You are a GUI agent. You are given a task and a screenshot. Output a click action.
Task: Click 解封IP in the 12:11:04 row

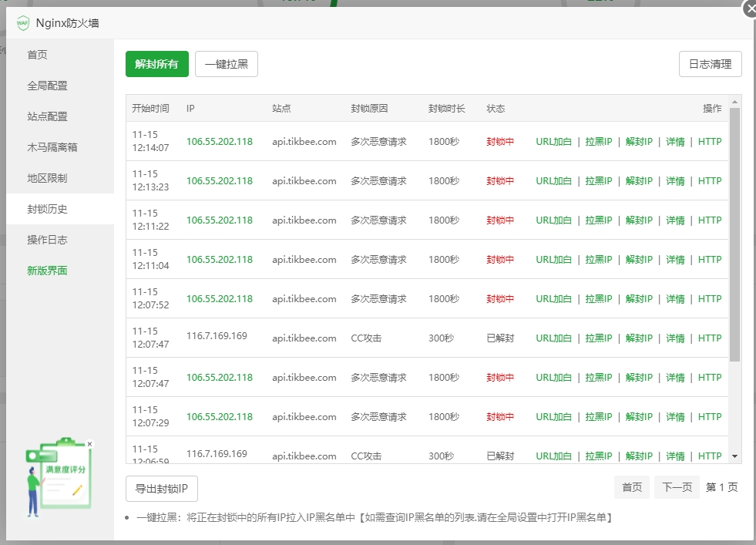pyautogui.click(x=639, y=260)
